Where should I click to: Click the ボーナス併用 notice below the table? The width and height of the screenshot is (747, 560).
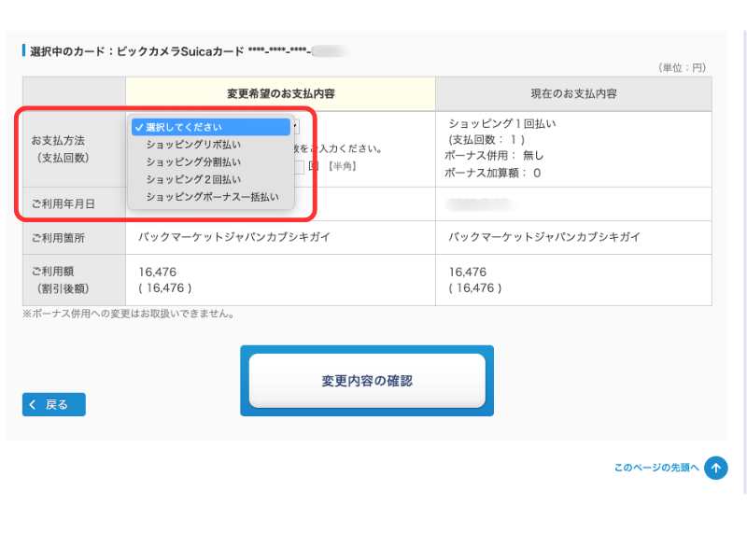128,314
